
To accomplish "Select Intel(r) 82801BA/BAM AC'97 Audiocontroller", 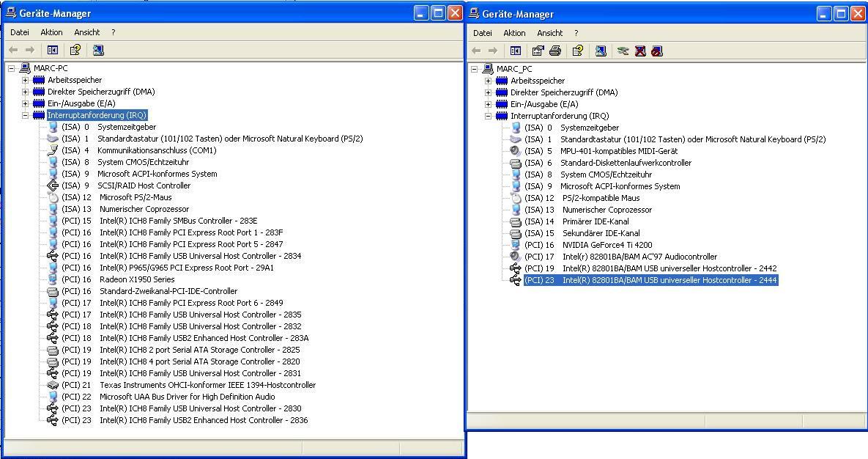I will tap(620, 257).
